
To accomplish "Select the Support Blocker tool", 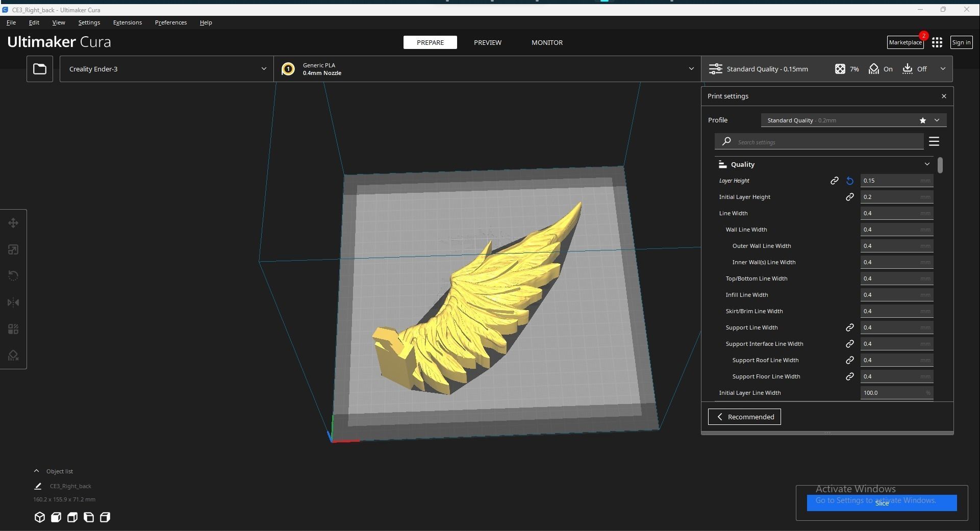I will pos(13,356).
